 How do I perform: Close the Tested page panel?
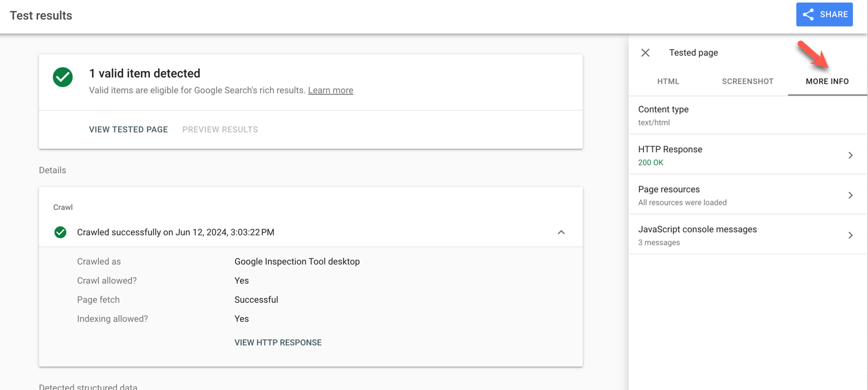pyautogui.click(x=645, y=53)
